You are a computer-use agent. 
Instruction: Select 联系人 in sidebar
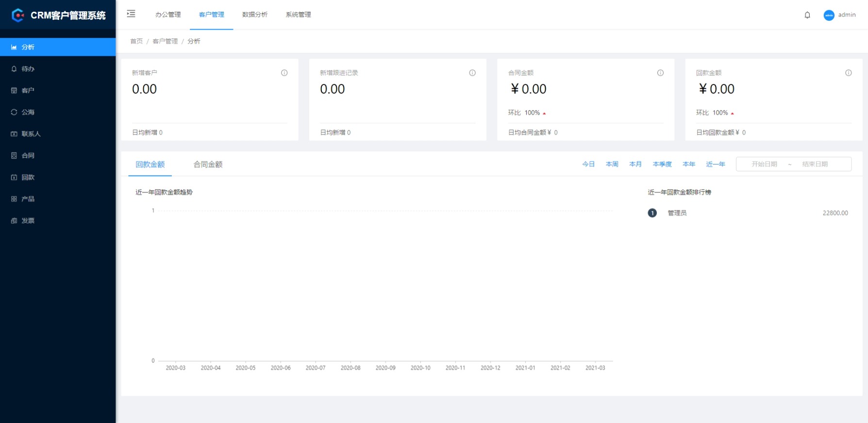(58, 134)
